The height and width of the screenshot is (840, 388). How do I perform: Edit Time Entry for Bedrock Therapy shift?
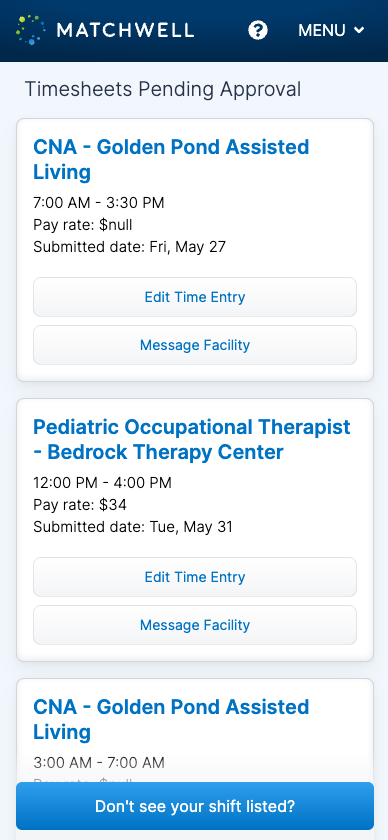click(195, 577)
